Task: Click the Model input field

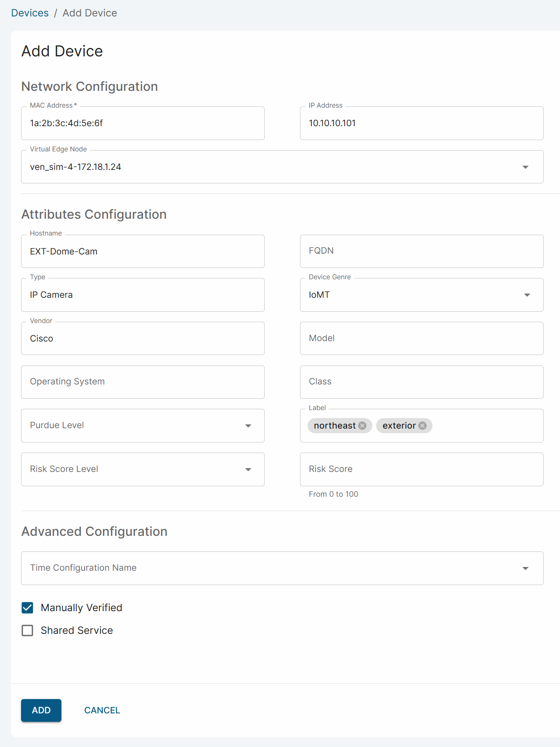Action: pos(421,339)
